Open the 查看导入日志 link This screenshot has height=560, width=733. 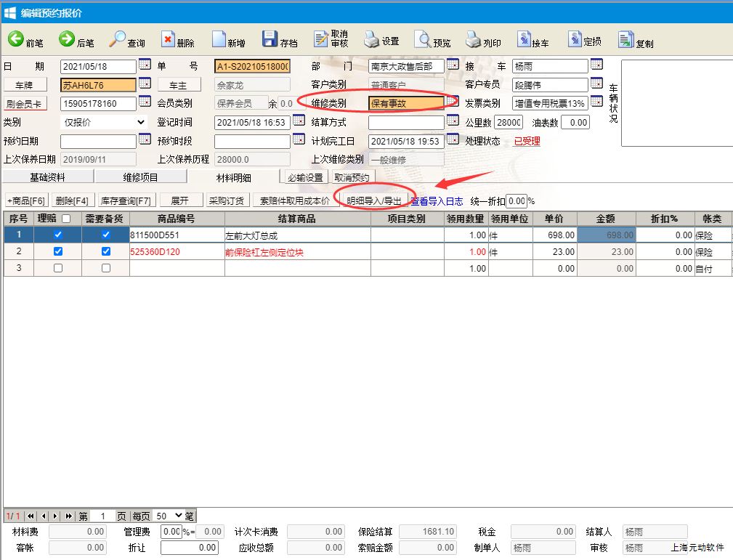437,200
